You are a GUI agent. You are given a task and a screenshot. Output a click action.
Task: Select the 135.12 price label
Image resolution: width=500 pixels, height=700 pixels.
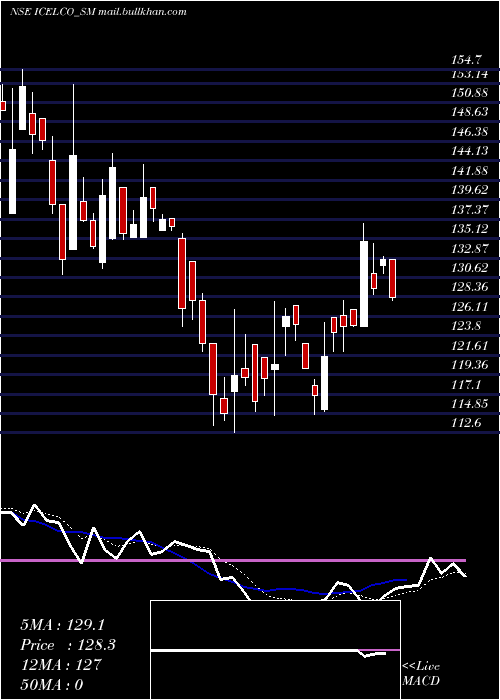(x=470, y=229)
